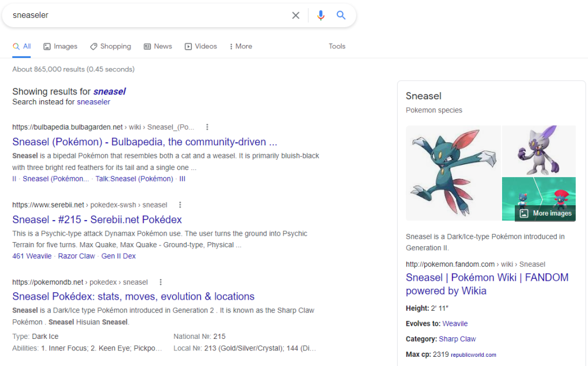The image size is (588, 366).
Task: Clear the search box with the X icon
Action: 296,16
